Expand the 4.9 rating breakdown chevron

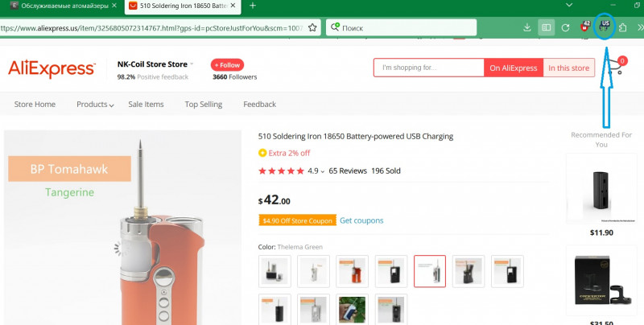[323, 171]
